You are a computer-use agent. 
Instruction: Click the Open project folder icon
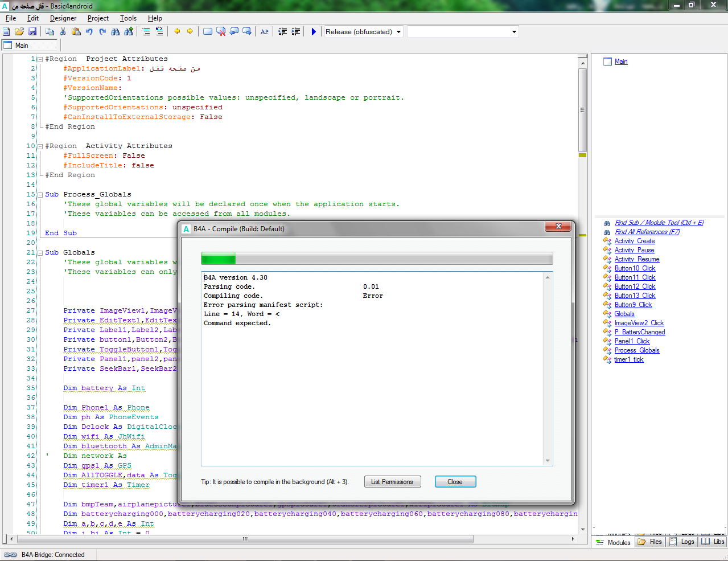[x=19, y=32]
